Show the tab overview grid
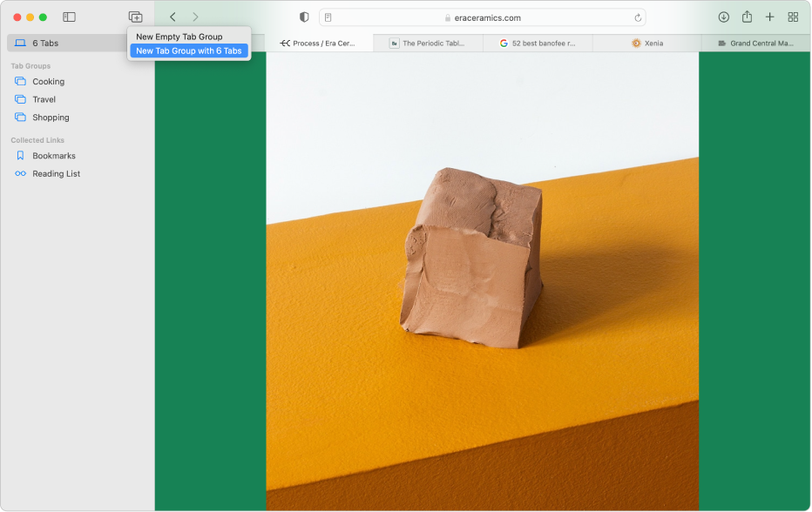Image resolution: width=812 pixels, height=512 pixels. [793, 17]
